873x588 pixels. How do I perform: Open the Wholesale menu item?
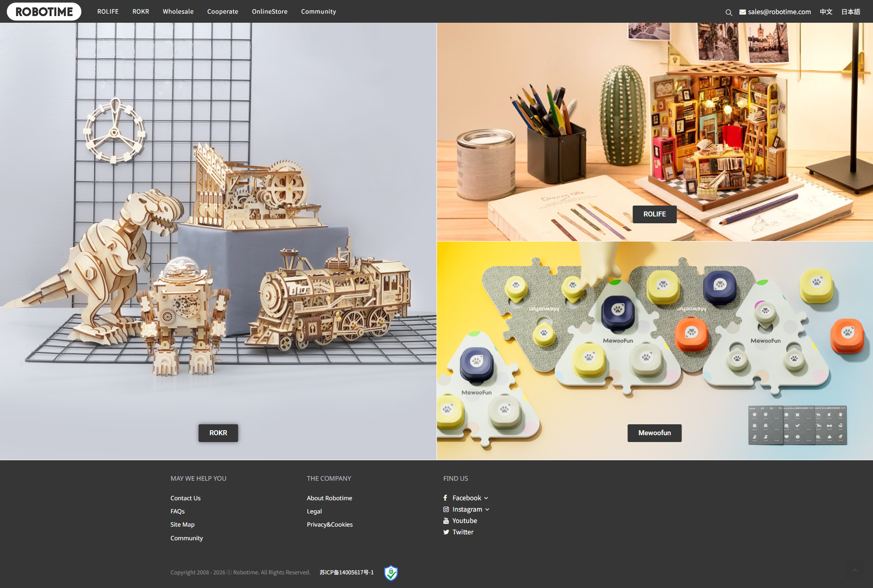coord(178,11)
